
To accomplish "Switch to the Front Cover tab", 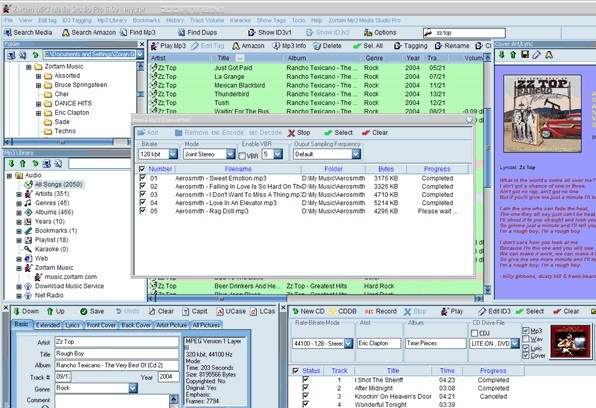I will [101, 325].
